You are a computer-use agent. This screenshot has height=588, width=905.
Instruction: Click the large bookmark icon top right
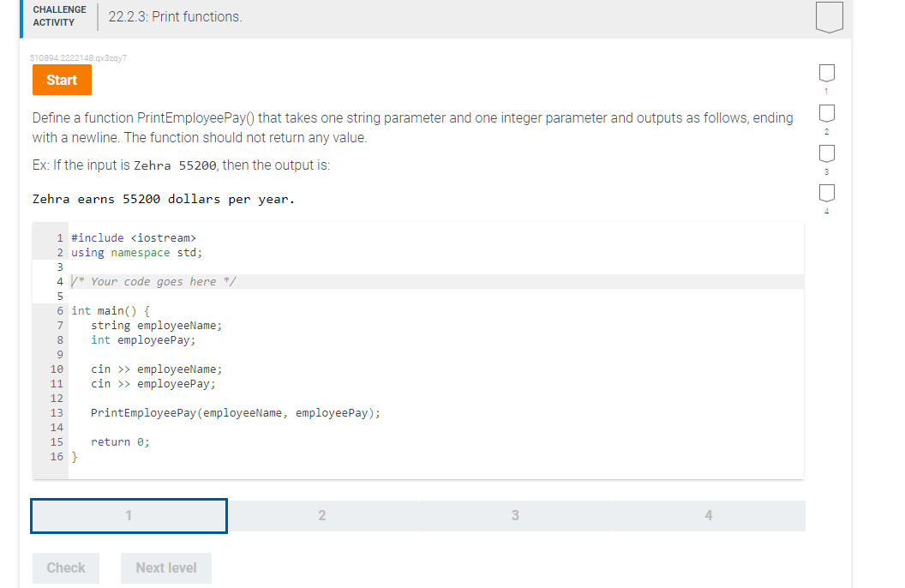click(828, 19)
